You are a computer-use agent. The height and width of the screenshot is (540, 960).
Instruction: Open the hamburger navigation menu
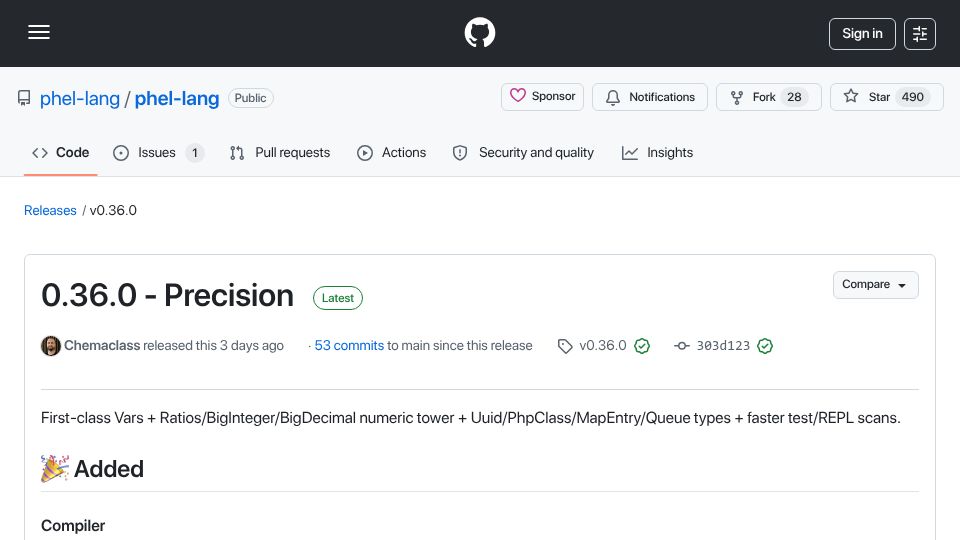(x=39, y=33)
